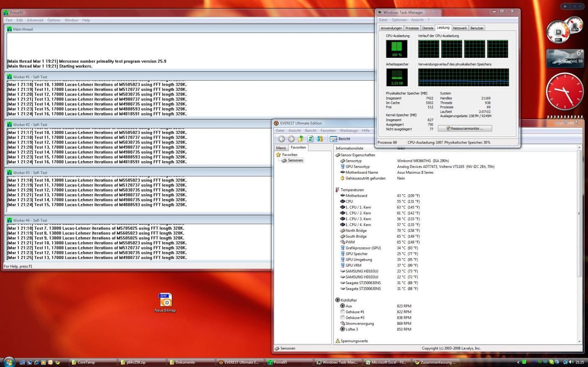The width and height of the screenshot is (588, 367).
Task: Open EVEREST's Favoriten menu
Action: pos(328,131)
